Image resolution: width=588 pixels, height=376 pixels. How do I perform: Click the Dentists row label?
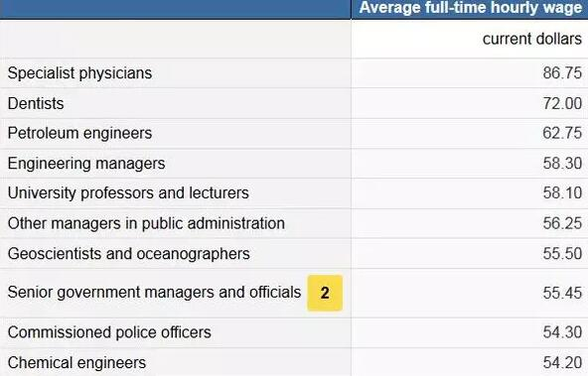point(36,103)
